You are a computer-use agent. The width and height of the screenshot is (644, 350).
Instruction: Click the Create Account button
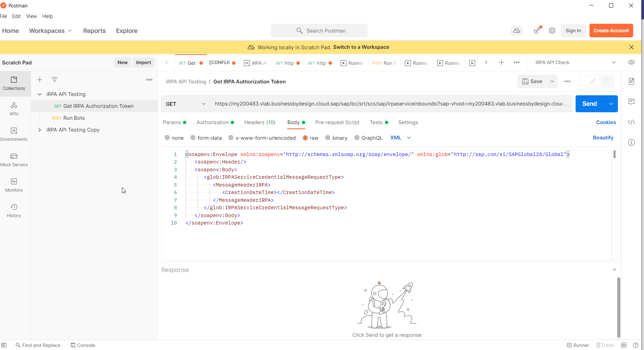coord(611,31)
